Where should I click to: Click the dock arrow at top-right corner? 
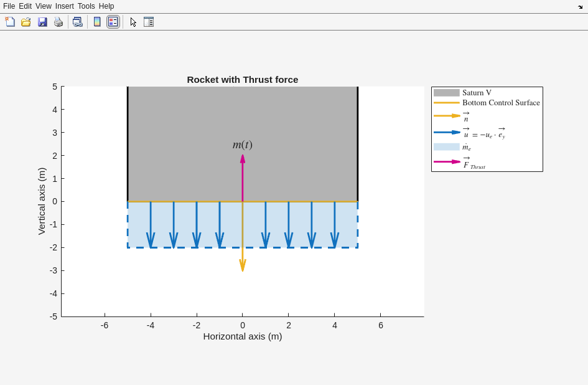(x=580, y=7)
